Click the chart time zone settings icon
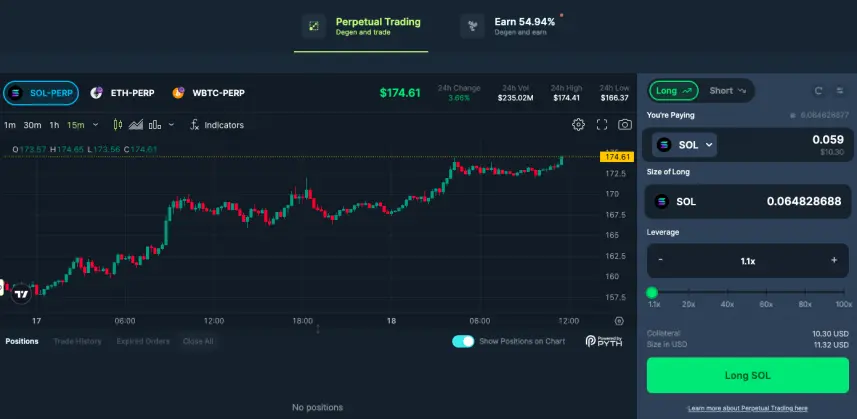The image size is (857, 419). 619,321
